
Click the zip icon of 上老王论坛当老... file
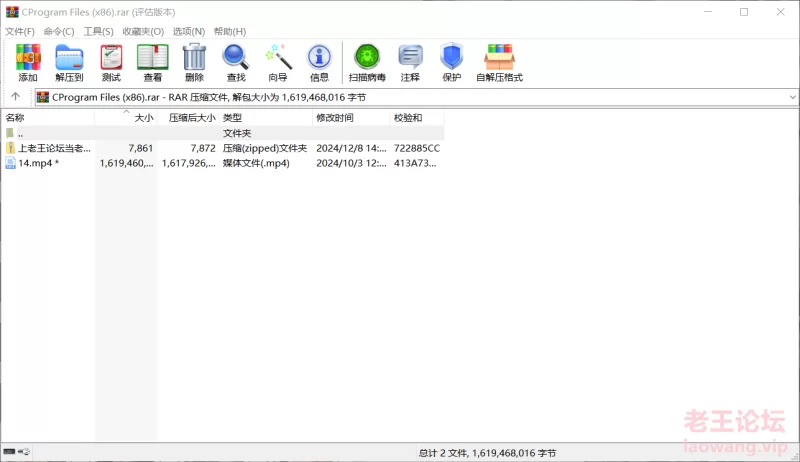[x=10, y=148]
